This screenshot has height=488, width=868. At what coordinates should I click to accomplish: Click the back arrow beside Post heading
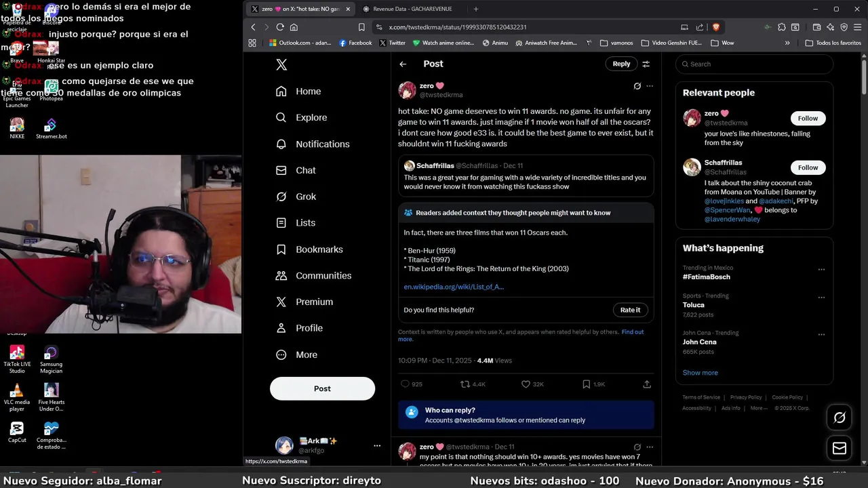(403, 64)
